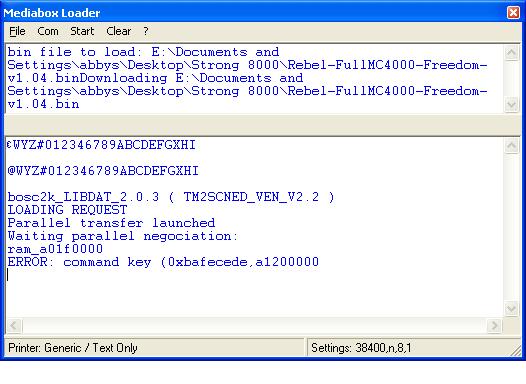526x384 pixels.
Task: Click up arrow of top pane scrollbar
Action: coord(511,53)
